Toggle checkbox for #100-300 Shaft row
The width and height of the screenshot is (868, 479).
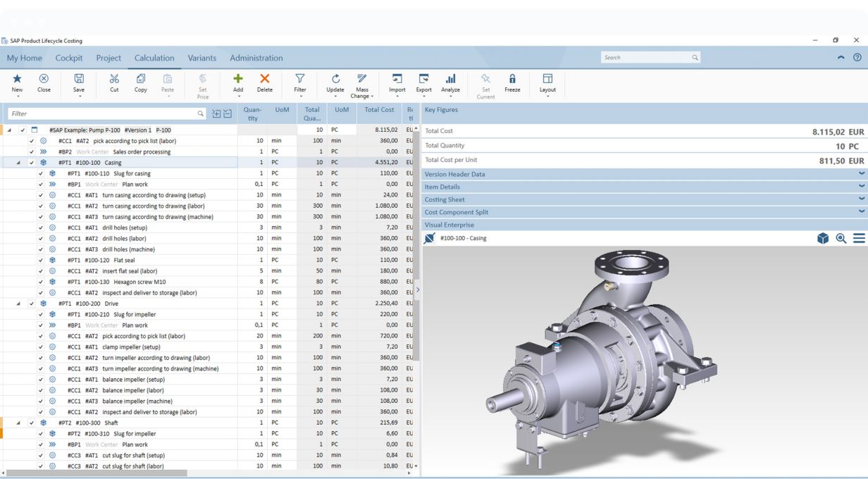click(x=32, y=423)
